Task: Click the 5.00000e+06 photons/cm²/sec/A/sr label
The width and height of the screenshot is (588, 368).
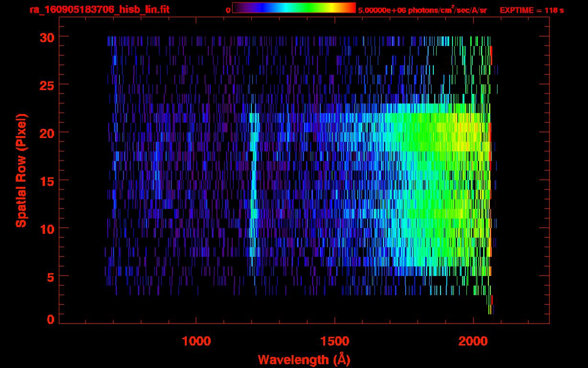Action: coord(422,10)
